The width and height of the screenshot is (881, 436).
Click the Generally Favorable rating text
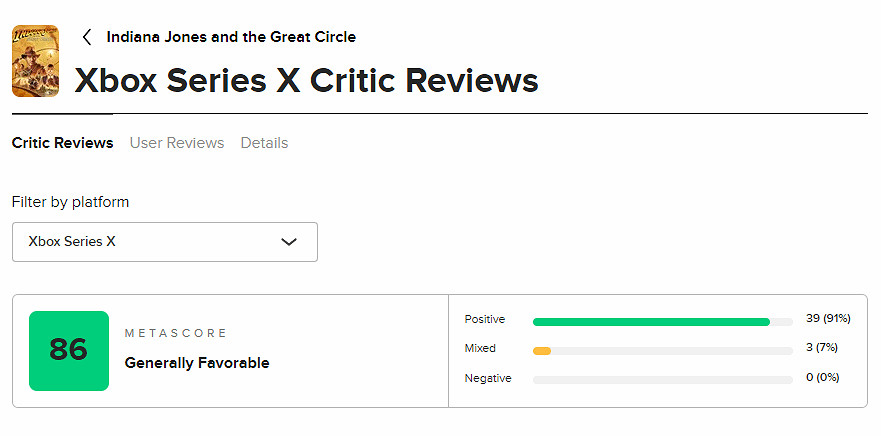[197, 363]
